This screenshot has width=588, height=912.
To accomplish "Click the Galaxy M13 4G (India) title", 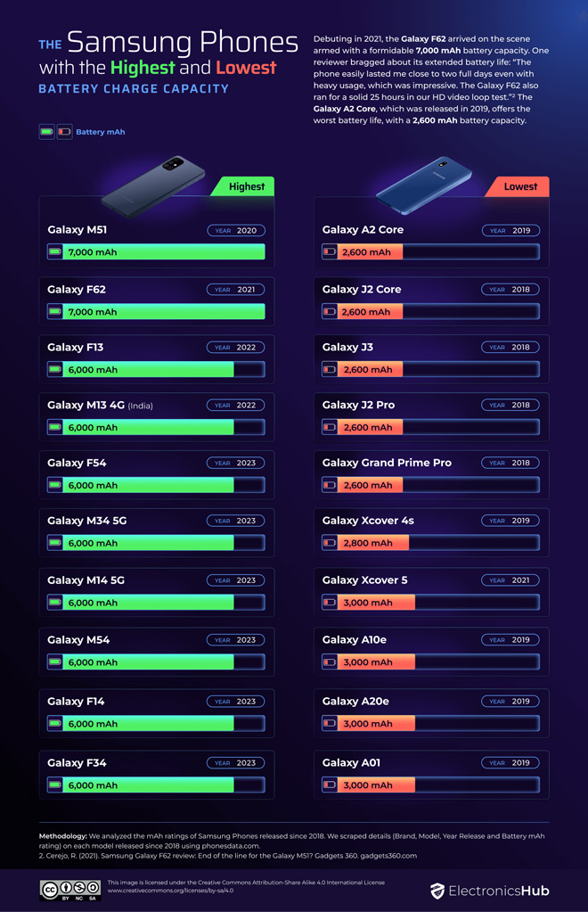I will point(100,406).
